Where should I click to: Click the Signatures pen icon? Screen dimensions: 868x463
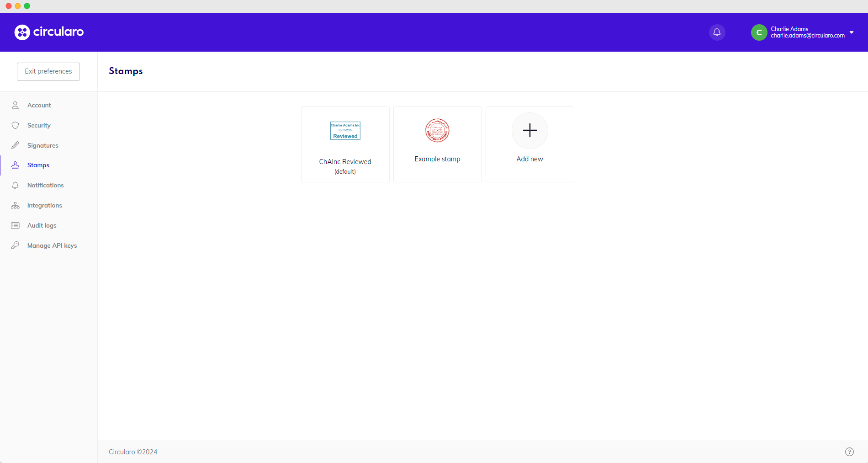pyautogui.click(x=16, y=145)
